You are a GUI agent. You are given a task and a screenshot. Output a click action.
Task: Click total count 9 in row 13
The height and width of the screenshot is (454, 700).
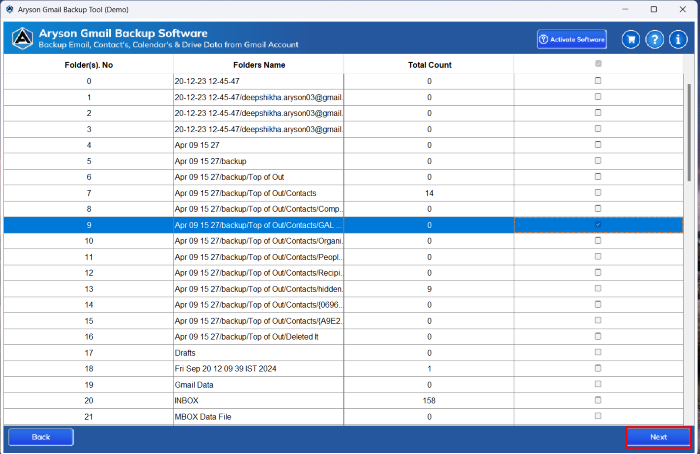coord(429,289)
